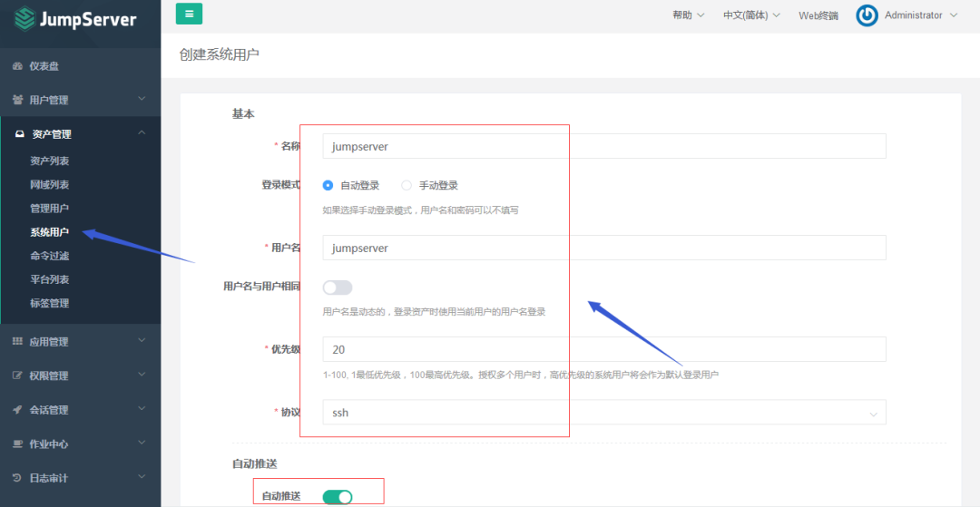Viewport: 980px width, 507px height.
Task: Expand the 日志审计 sidebar section
Action: pyautogui.click(x=80, y=478)
